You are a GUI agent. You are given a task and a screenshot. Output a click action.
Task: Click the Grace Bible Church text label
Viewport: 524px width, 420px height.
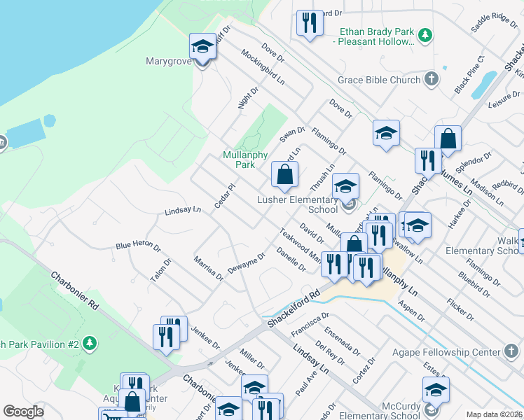point(379,80)
